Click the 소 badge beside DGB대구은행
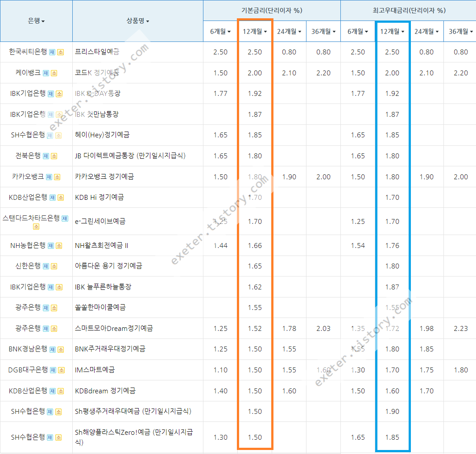The image size is (476, 454). click(61, 370)
